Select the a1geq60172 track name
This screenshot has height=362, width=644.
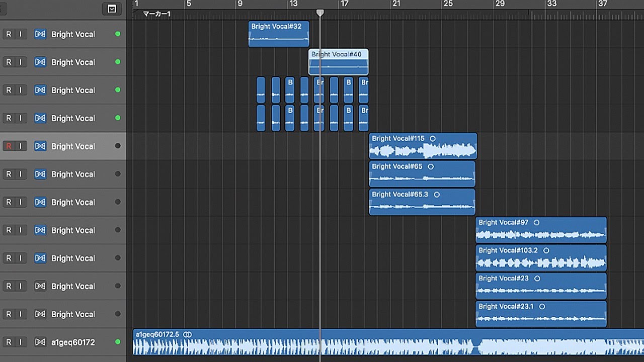[x=73, y=342]
